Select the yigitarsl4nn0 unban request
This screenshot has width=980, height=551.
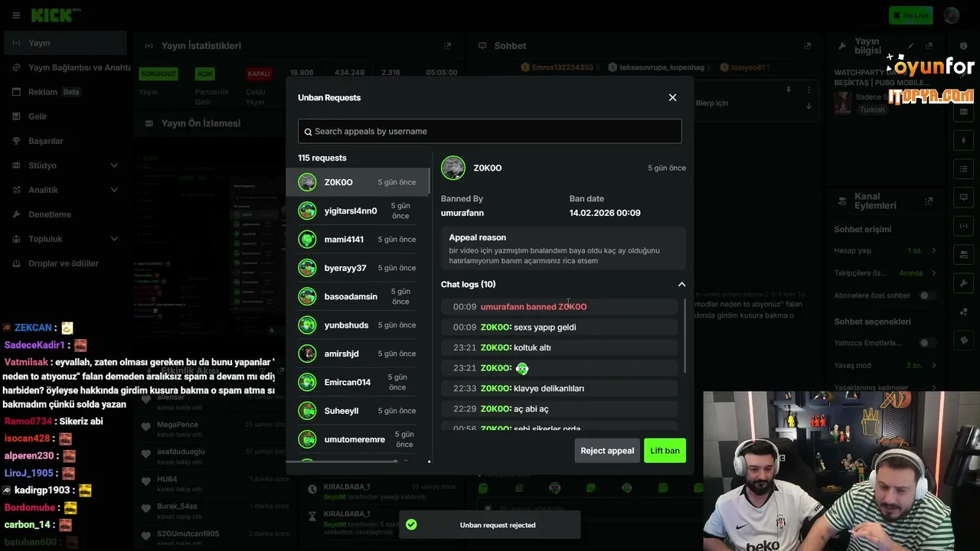[358, 210]
